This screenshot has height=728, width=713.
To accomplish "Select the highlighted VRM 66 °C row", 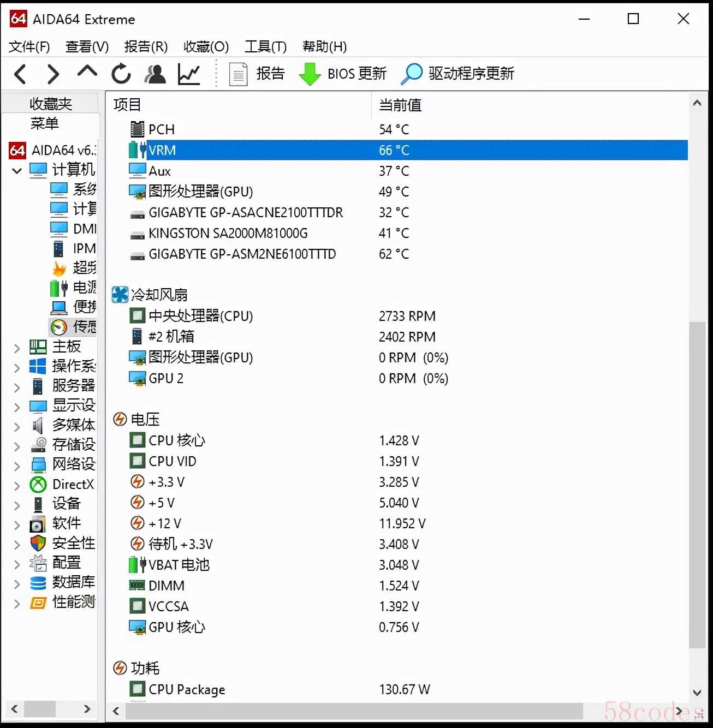I will tap(408, 150).
